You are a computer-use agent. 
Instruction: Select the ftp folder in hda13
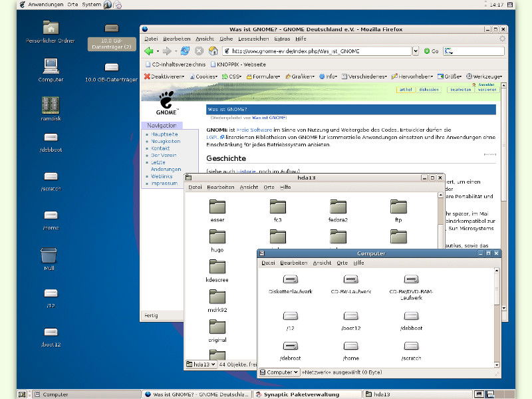[x=398, y=211]
